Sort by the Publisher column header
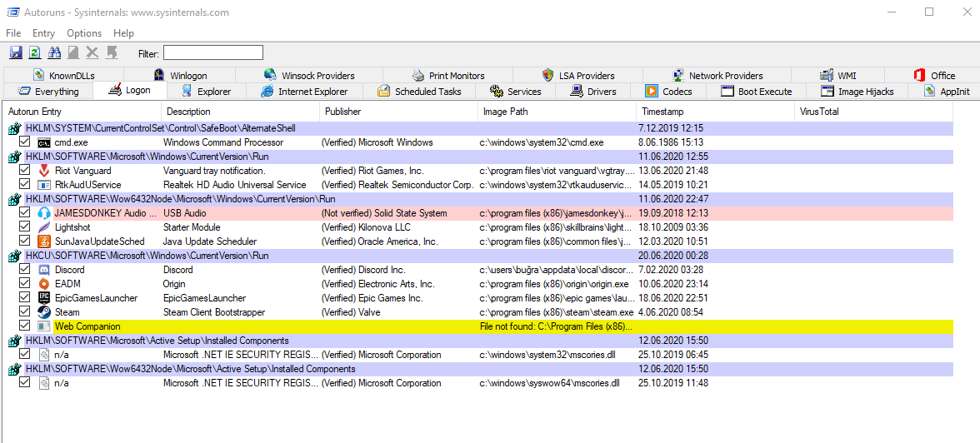 tap(398, 112)
